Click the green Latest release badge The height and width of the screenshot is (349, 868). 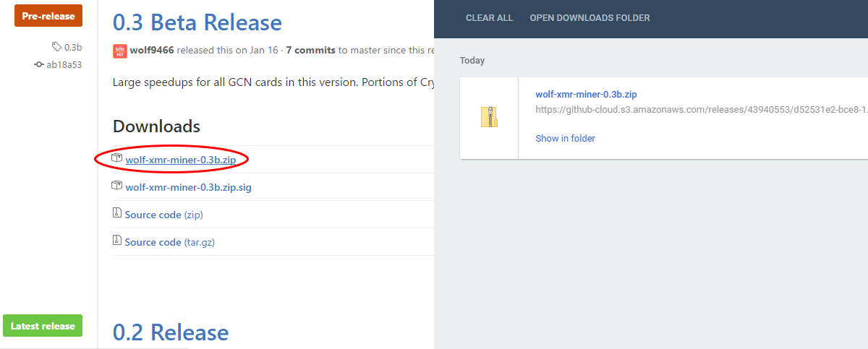coord(43,326)
